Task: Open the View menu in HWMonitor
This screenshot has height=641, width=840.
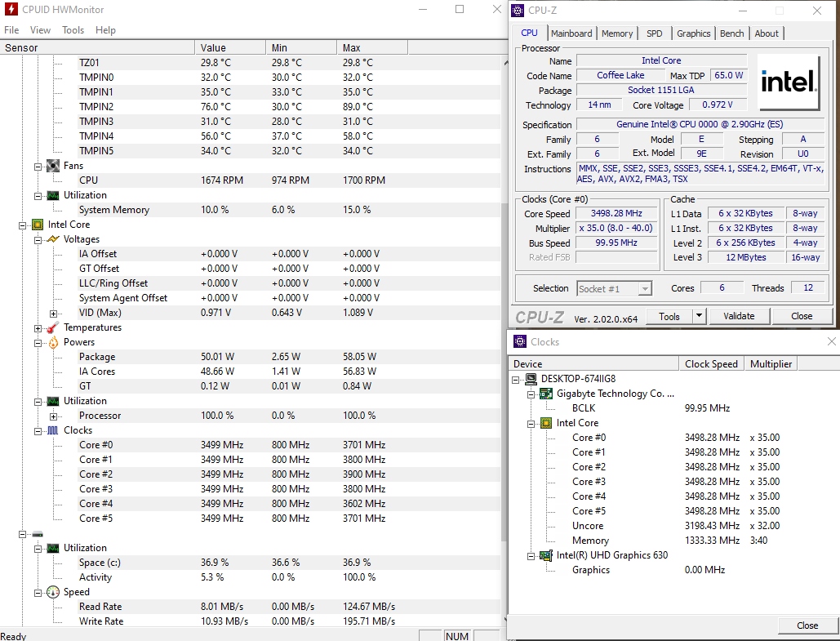Action: click(40, 30)
